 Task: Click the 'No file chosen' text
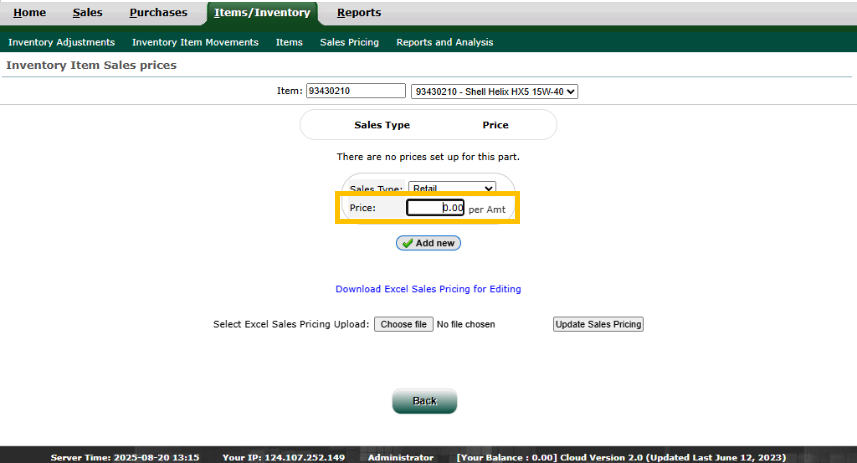pos(466,324)
